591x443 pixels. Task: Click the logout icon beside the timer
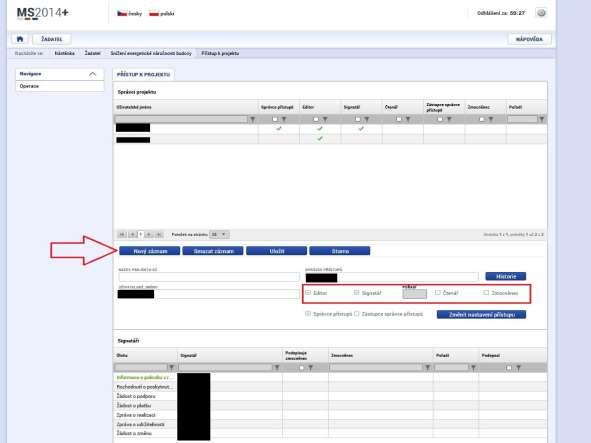541,13
